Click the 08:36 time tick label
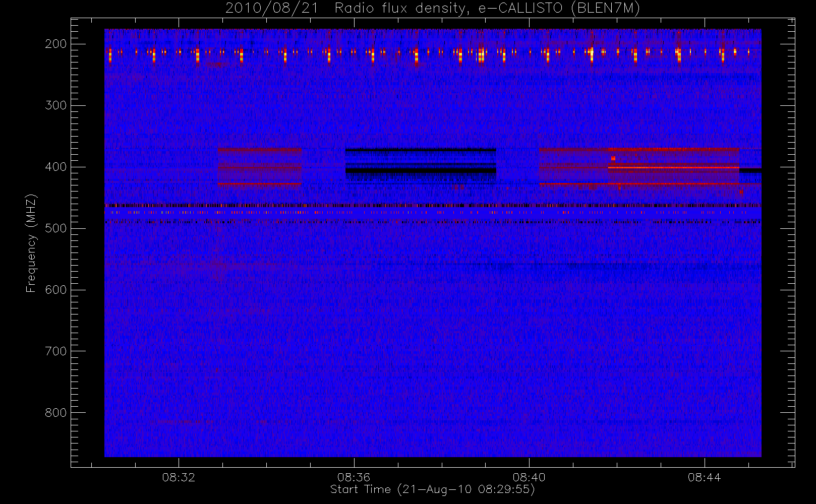 point(354,477)
